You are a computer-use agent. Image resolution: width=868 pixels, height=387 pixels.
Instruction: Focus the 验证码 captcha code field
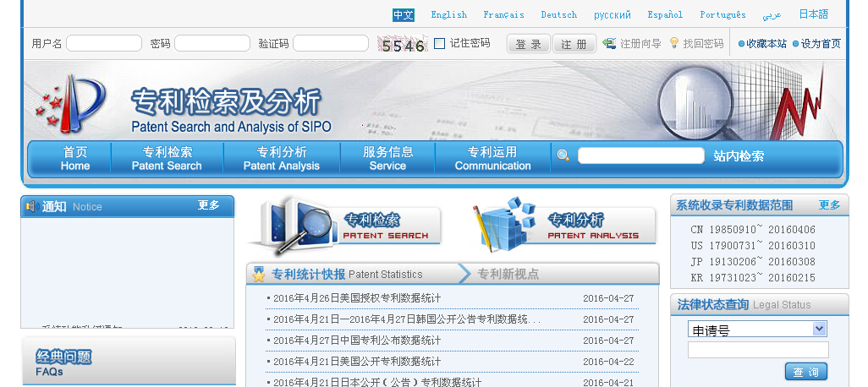pos(331,43)
